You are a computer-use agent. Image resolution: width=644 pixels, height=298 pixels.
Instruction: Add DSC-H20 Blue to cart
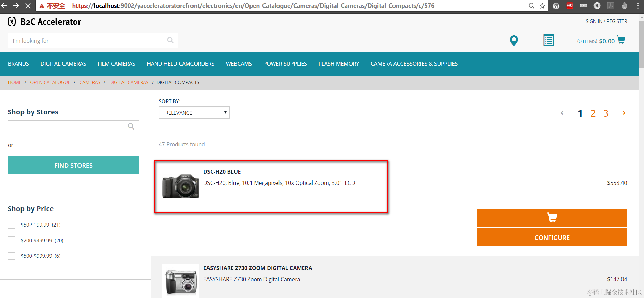click(x=552, y=218)
